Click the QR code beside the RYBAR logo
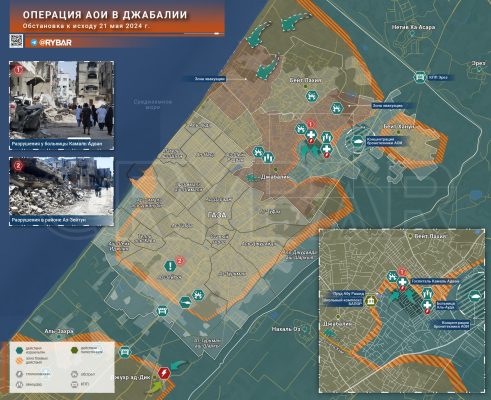Image resolution: width=491 pixels, height=400 pixels. pyautogui.click(x=16, y=41)
